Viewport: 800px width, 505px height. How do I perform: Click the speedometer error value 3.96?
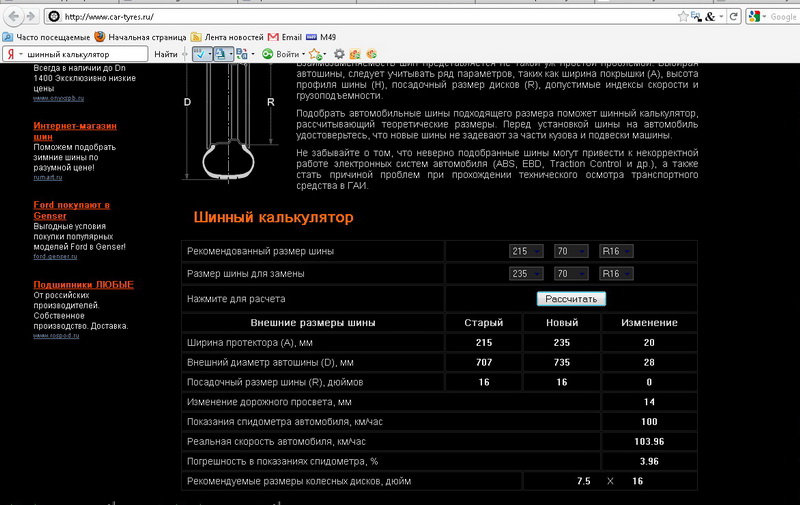[649, 462]
